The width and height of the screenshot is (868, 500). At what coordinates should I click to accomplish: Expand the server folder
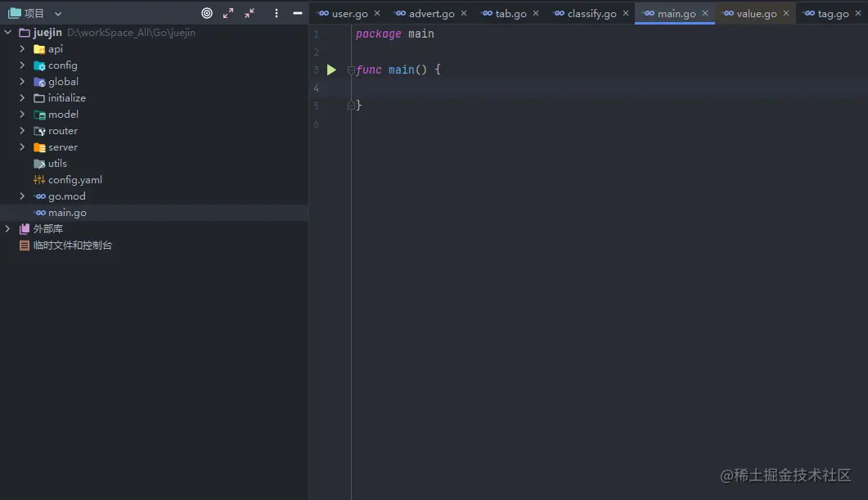click(22, 146)
